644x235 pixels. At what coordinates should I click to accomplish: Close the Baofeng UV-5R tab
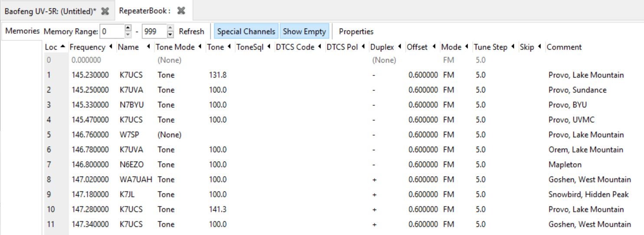pos(105,11)
